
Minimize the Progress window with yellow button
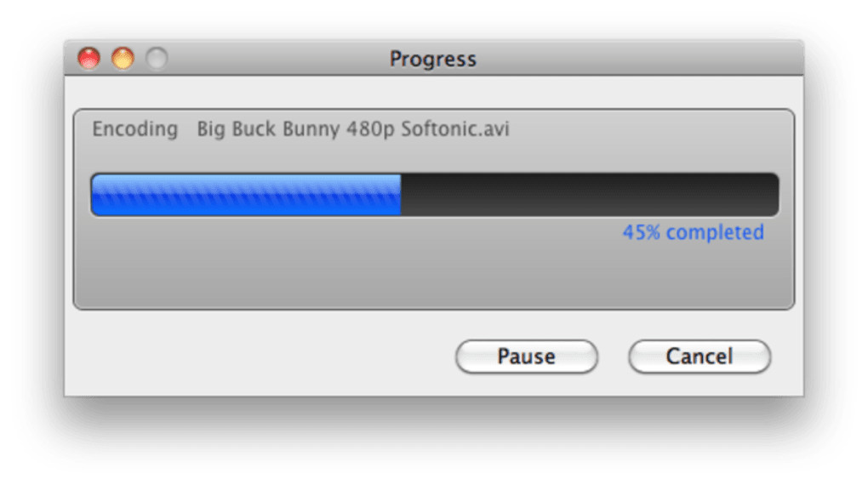coord(123,59)
